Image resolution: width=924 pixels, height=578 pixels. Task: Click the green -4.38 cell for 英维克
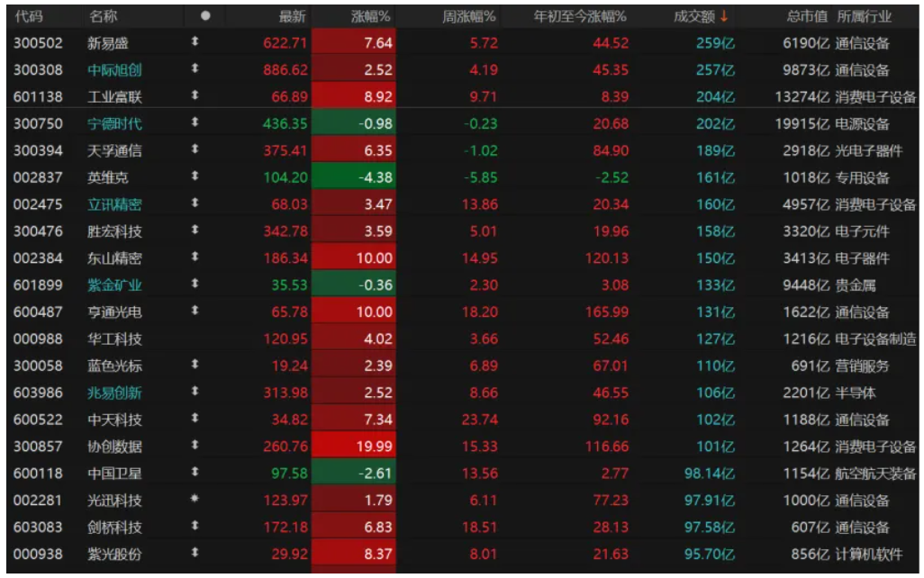(354, 177)
